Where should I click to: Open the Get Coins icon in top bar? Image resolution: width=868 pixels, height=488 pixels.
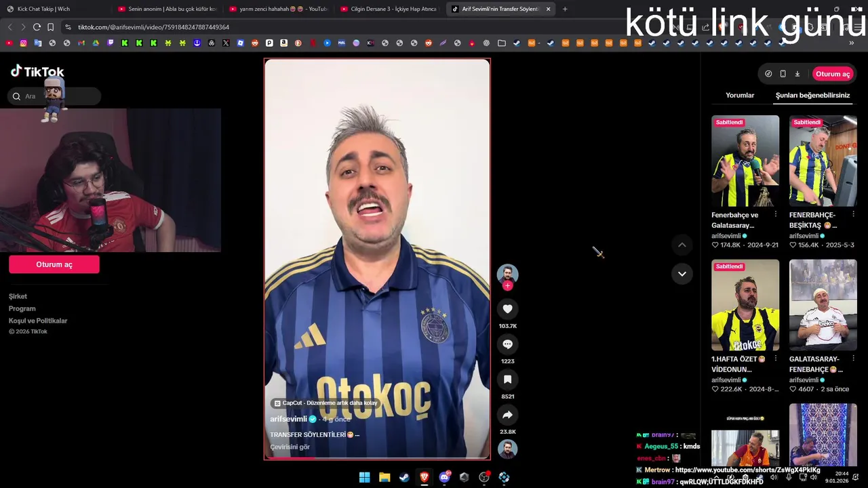click(768, 74)
